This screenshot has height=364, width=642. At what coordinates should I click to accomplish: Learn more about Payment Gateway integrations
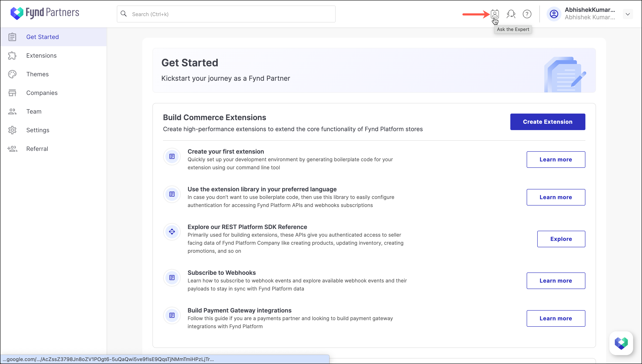[556, 318]
